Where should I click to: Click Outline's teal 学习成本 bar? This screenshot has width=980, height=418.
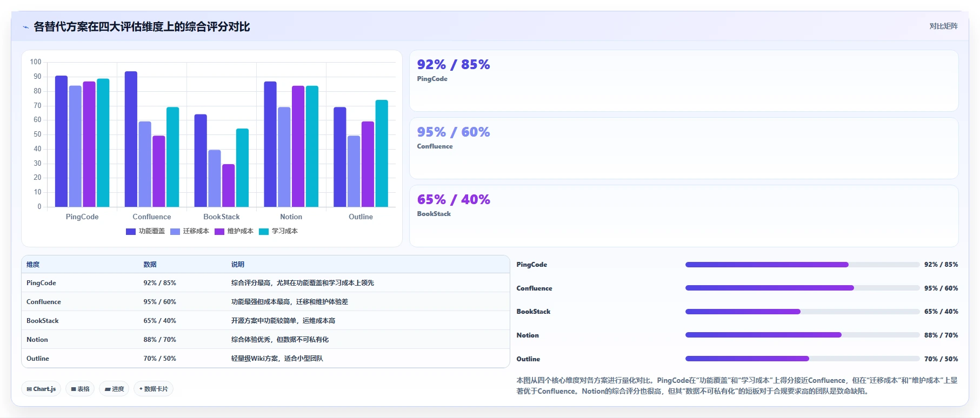(x=382, y=153)
